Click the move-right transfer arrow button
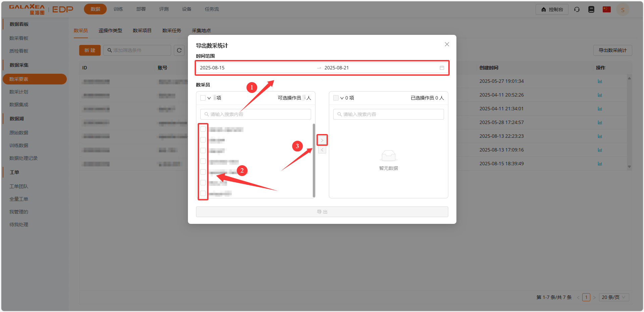Image resolution: width=644 pixels, height=312 pixels. coord(322,140)
